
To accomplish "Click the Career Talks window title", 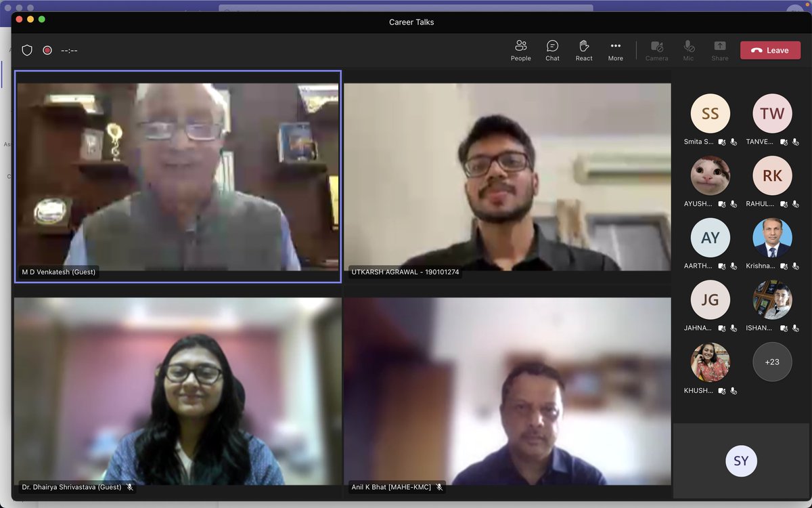I will (411, 22).
